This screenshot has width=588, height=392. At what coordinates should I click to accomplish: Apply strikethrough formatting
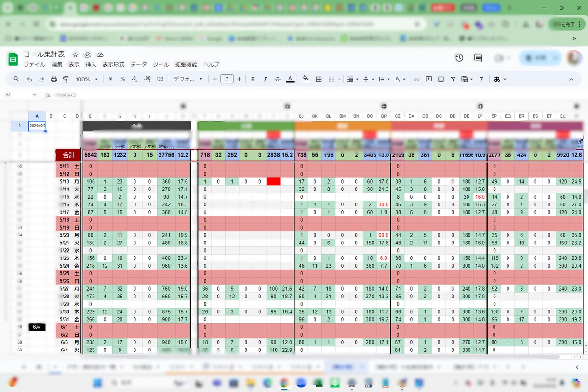tap(277, 79)
